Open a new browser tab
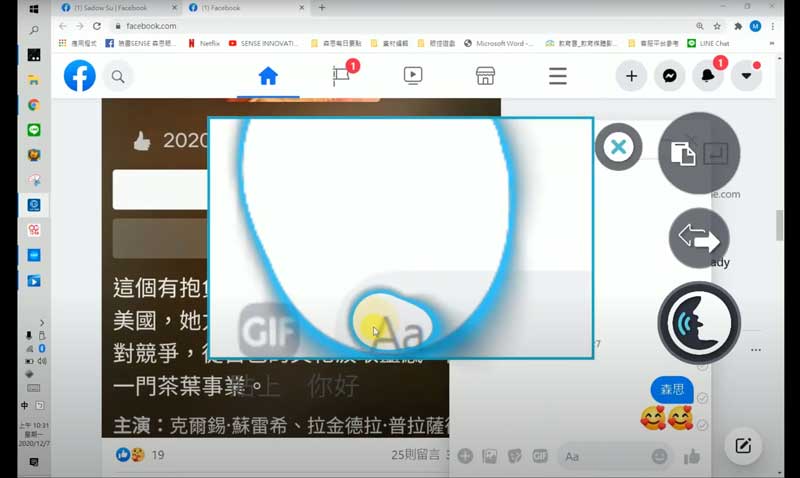Image resolution: width=800 pixels, height=478 pixels. [x=321, y=8]
